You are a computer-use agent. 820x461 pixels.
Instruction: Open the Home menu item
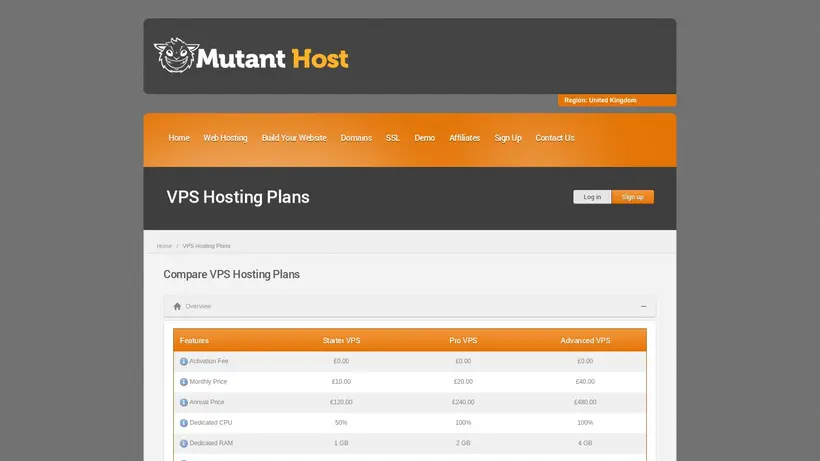(x=179, y=138)
